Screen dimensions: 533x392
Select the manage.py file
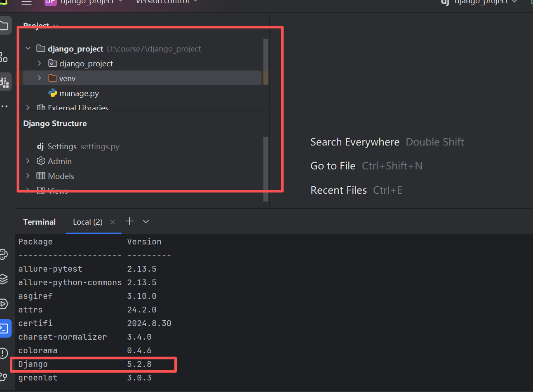point(79,94)
